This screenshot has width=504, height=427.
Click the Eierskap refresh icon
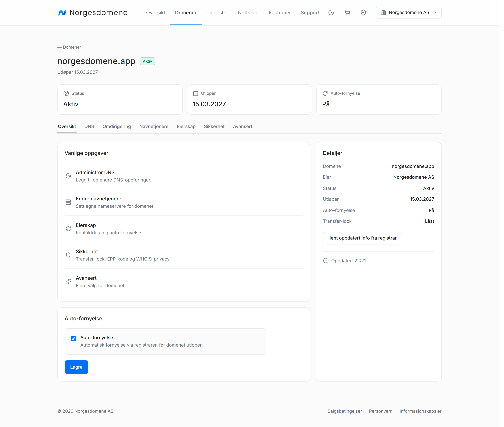pos(68,229)
